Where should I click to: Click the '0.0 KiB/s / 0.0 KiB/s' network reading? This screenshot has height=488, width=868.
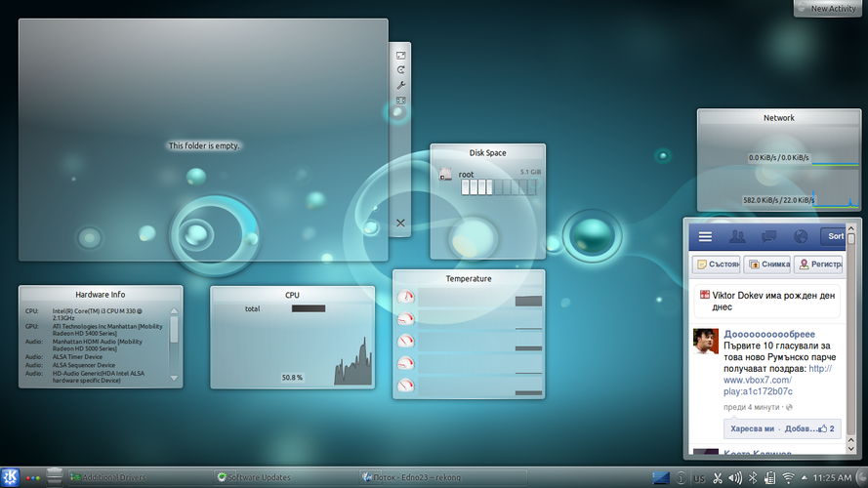coord(779,158)
